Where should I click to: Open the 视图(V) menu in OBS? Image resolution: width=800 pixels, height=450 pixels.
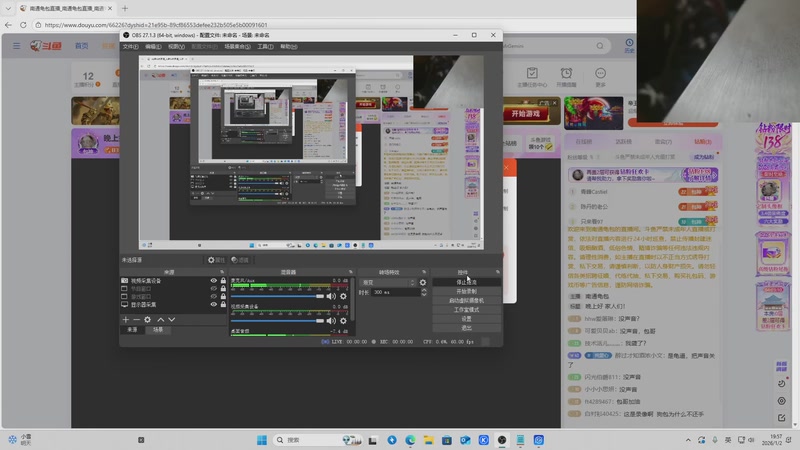(177, 46)
